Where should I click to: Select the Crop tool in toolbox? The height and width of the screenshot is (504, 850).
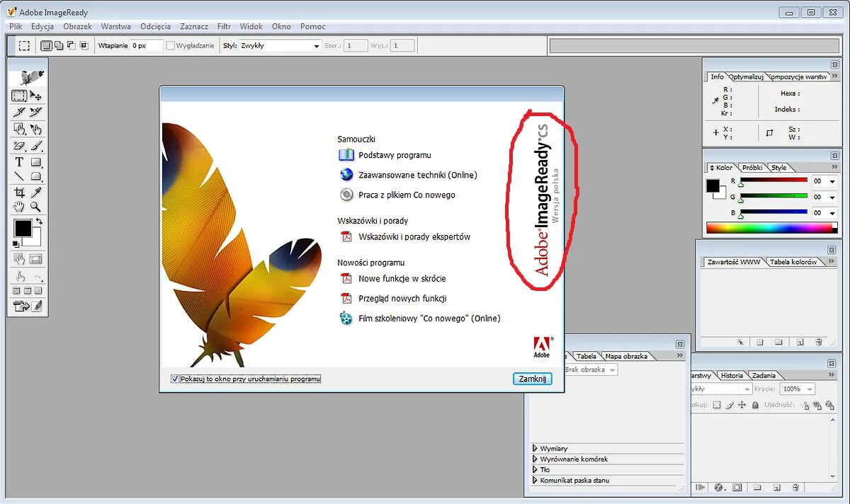(x=19, y=192)
